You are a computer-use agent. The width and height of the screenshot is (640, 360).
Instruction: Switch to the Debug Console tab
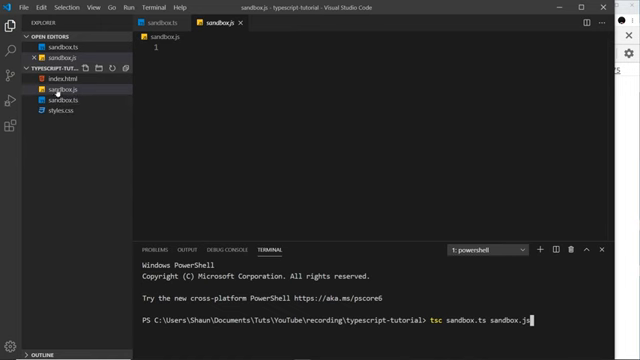pyautogui.click(x=227, y=250)
